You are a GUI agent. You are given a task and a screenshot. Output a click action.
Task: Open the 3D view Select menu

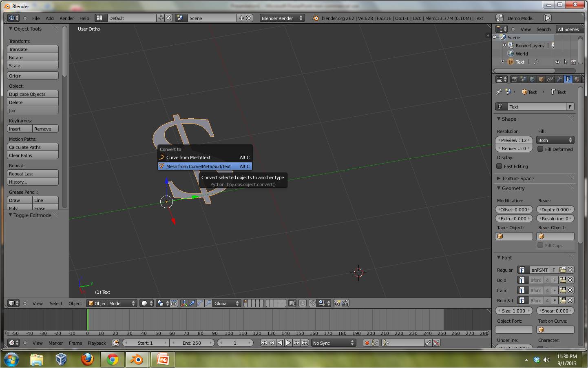[56, 303]
